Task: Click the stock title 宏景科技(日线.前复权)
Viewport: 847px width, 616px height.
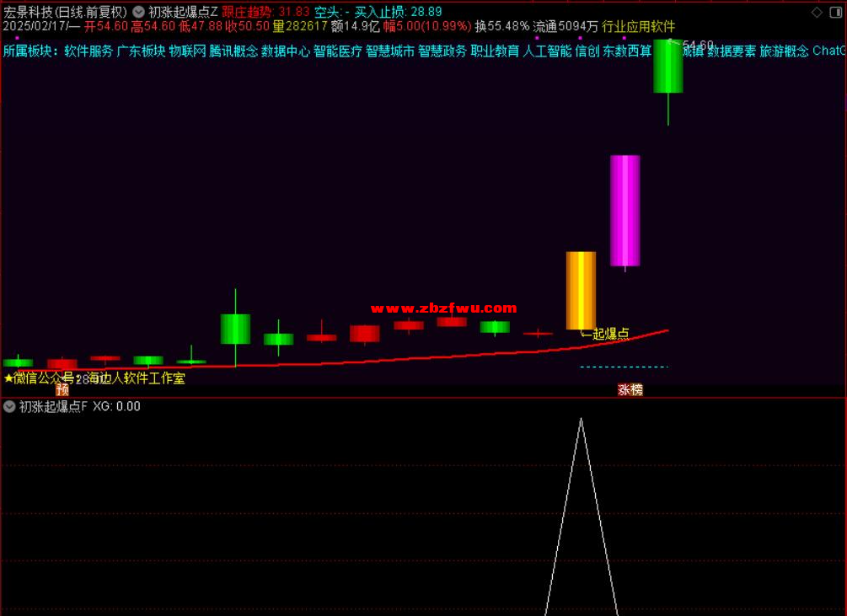Action: 66,12
